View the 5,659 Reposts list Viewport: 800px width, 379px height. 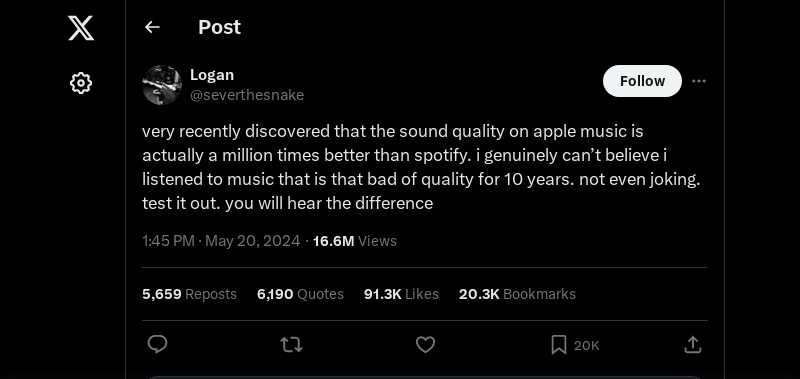(189, 294)
